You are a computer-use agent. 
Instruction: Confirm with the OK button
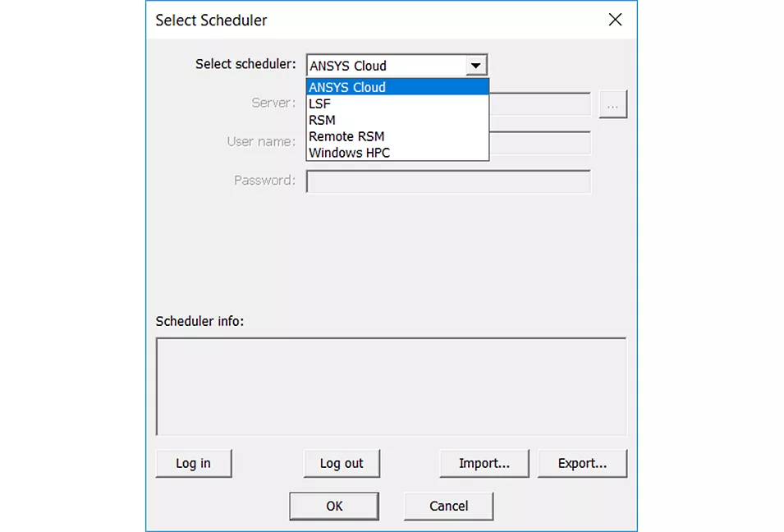coord(334,506)
